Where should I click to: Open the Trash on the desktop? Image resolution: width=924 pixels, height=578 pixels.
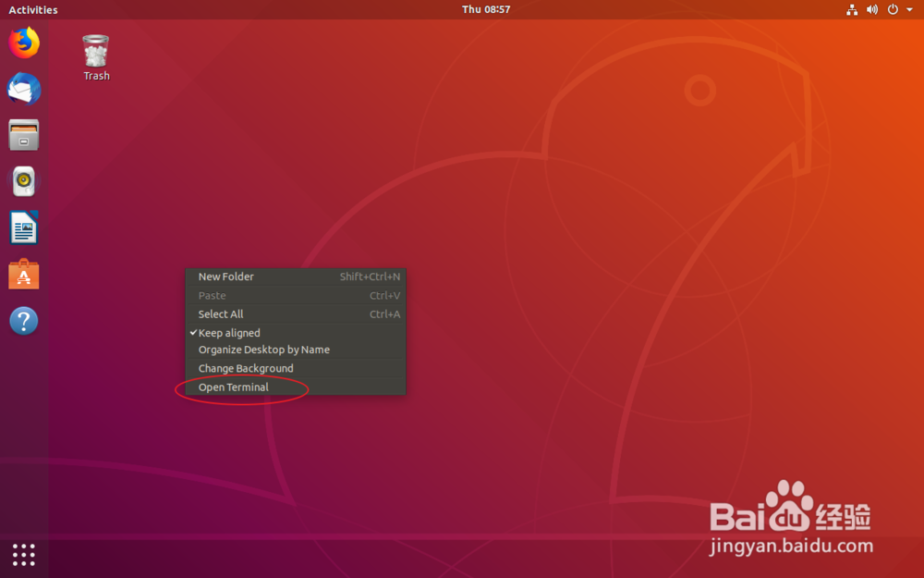coord(96,51)
